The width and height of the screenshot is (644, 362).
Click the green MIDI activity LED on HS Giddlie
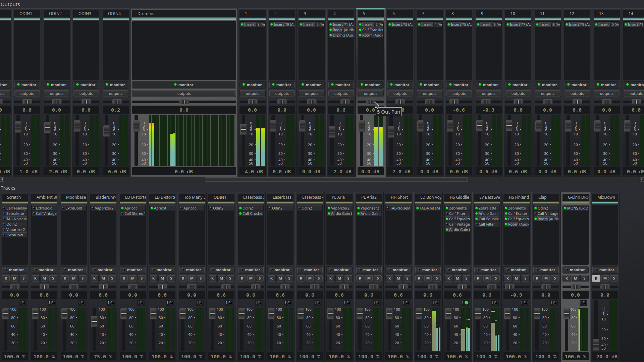[x=466, y=303]
